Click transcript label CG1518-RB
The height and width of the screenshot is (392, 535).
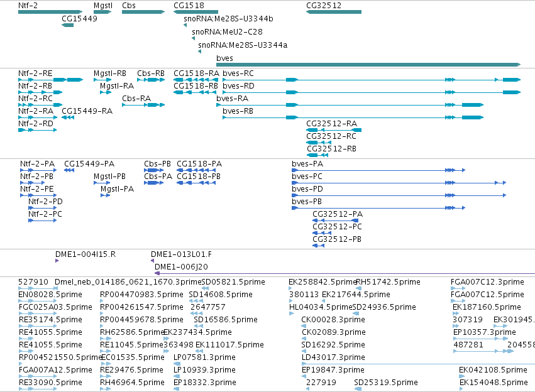click(x=196, y=86)
